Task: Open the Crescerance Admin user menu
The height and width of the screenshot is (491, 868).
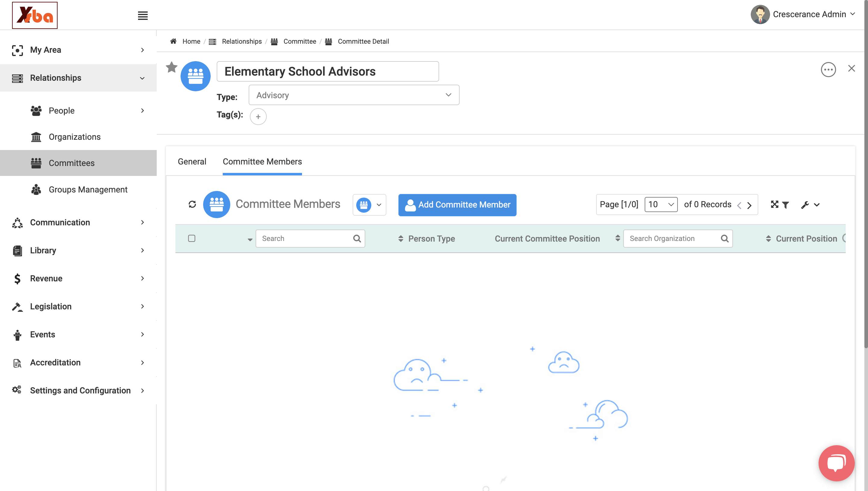Action: coord(803,14)
